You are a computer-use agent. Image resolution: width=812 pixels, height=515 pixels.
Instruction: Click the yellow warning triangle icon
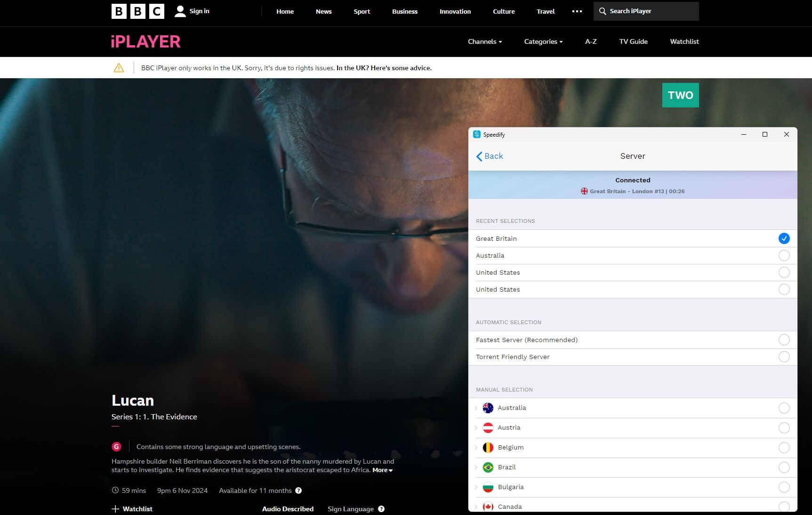119,68
